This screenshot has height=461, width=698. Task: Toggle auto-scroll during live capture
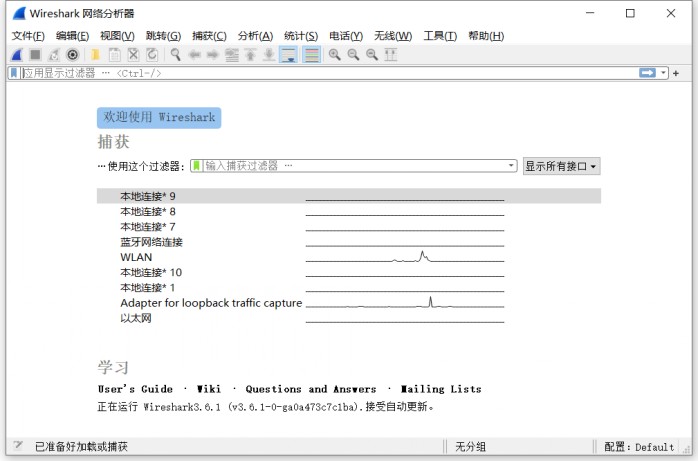[288, 55]
